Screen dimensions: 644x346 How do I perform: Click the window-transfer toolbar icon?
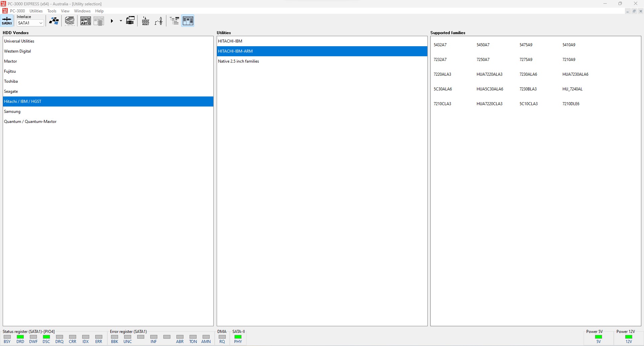tap(130, 21)
